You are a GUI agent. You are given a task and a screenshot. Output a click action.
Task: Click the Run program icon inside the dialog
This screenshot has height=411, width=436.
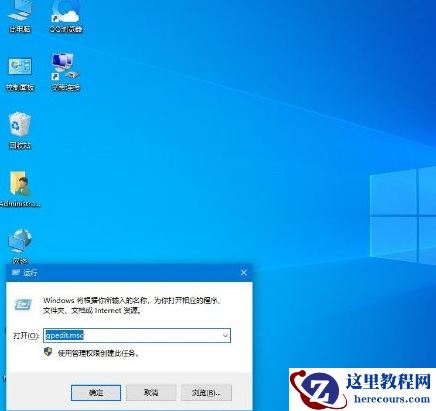pos(23,304)
